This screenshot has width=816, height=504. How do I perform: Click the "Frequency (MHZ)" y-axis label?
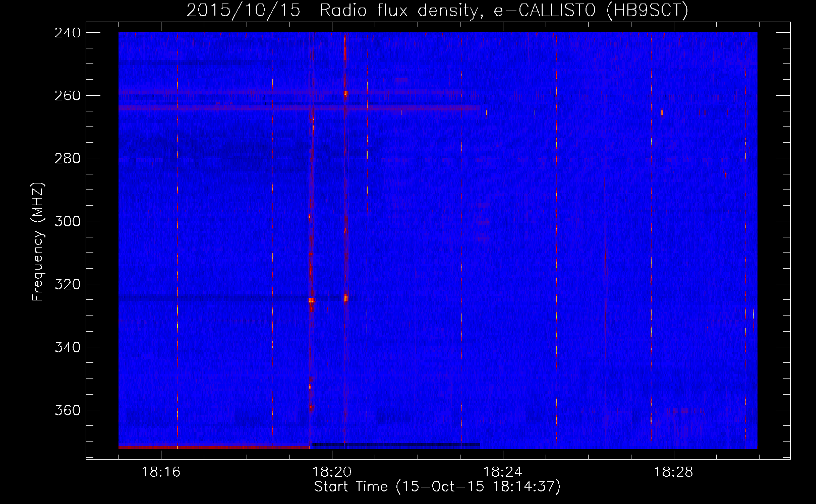point(38,242)
